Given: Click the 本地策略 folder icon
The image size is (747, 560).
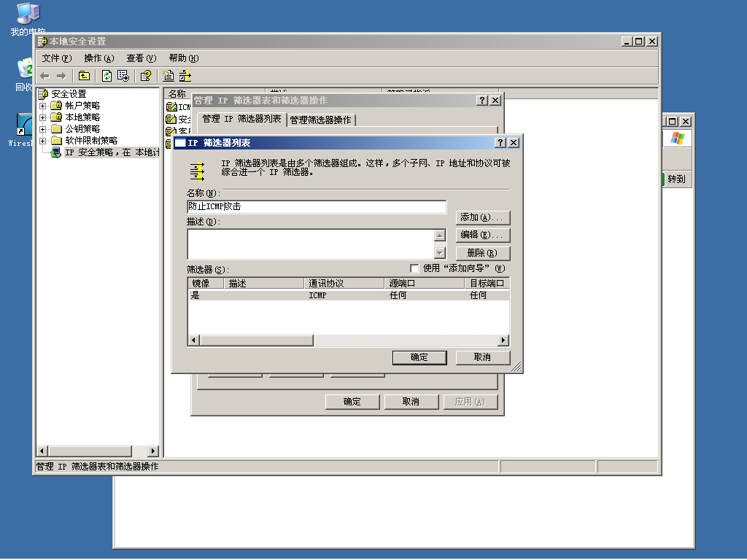Looking at the screenshot, I should (x=56, y=117).
